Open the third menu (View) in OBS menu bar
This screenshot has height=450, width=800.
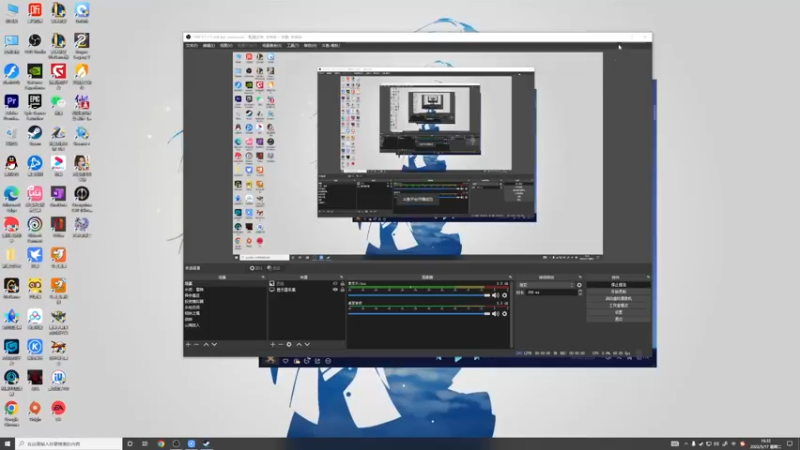click(226, 45)
